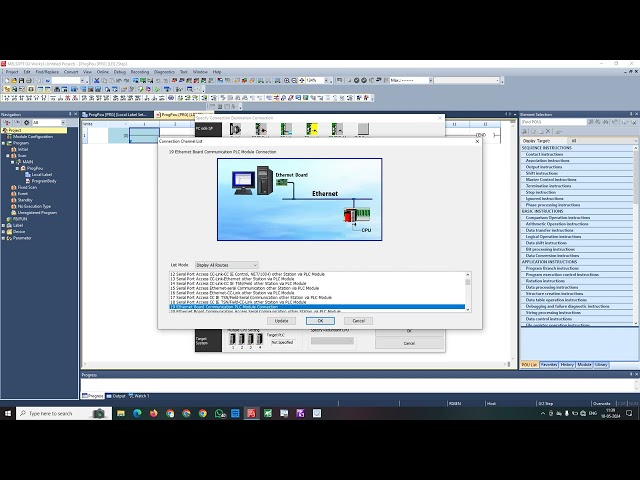Click the Update button in the dialog
The height and width of the screenshot is (480, 640).
click(281, 321)
